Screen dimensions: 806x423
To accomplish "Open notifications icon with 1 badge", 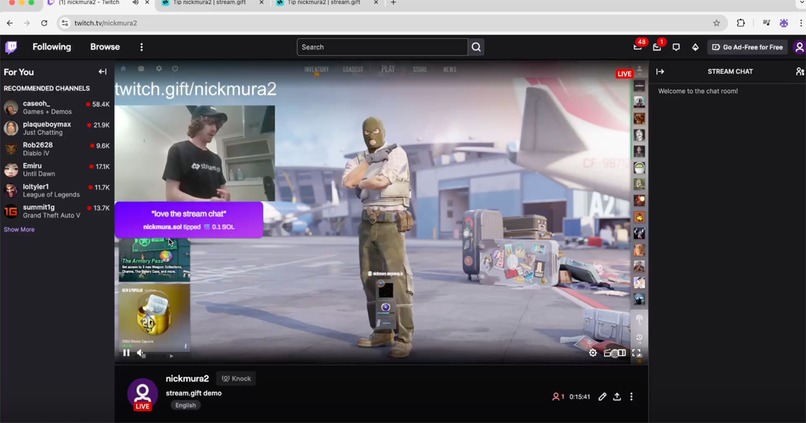I will tap(657, 47).
